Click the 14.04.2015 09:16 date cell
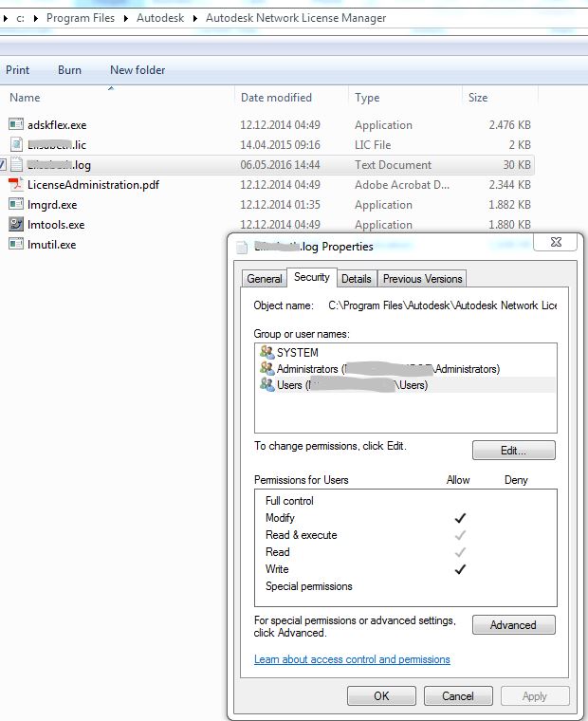The height and width of the screenshot is (721, 588). (x=280, y=145)
